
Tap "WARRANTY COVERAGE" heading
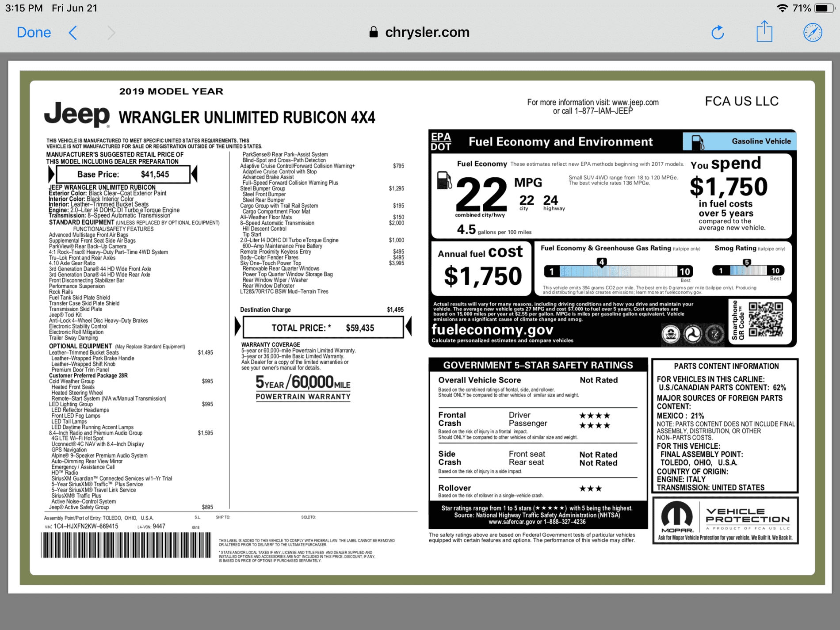(x=271, y=344)
